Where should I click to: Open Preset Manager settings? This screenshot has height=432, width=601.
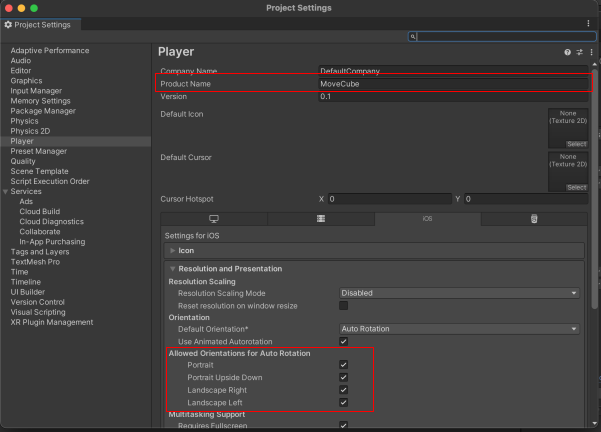(x=38, y=151)
